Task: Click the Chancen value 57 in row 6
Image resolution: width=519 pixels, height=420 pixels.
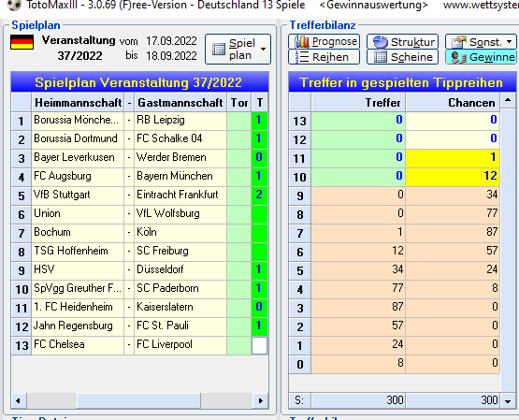Action: pyautogui.click(x=454, y=252)
